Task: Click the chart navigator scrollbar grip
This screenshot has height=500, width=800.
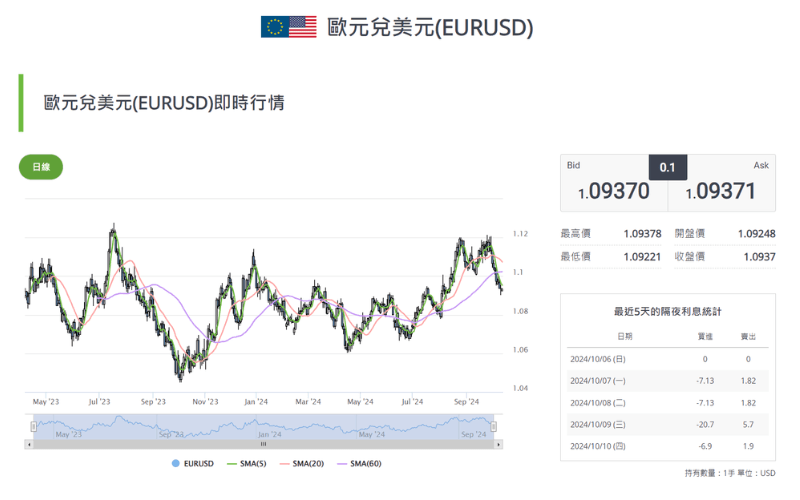Action: coord(263,444)
